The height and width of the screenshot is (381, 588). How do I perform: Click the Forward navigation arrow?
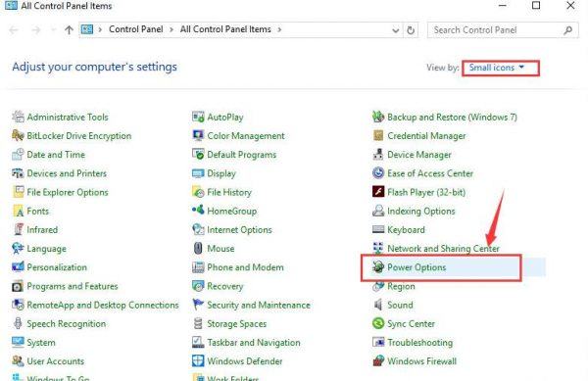click(x=35, y=30)
